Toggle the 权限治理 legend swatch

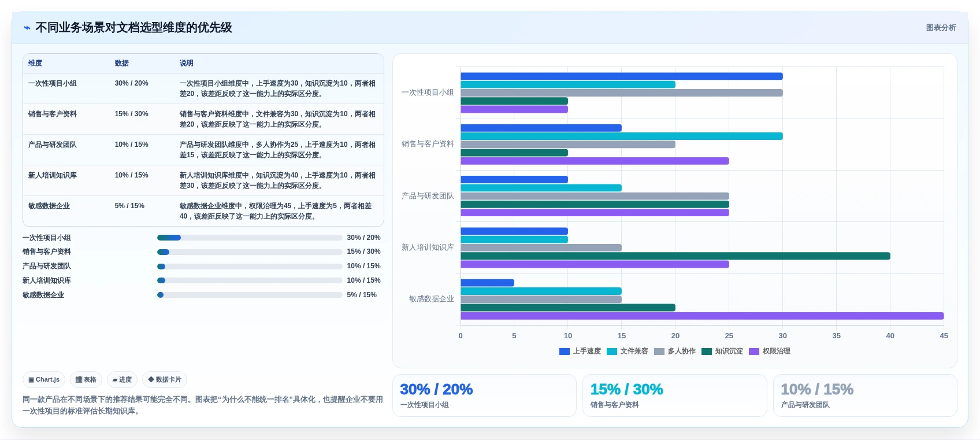754,352
